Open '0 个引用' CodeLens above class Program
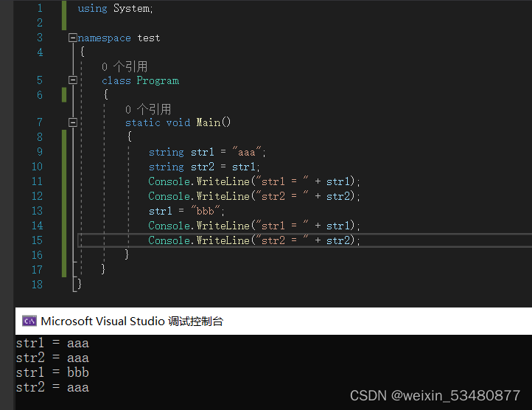Image resolution: width=532 pixels, height=410 pixels. point(125,66)
